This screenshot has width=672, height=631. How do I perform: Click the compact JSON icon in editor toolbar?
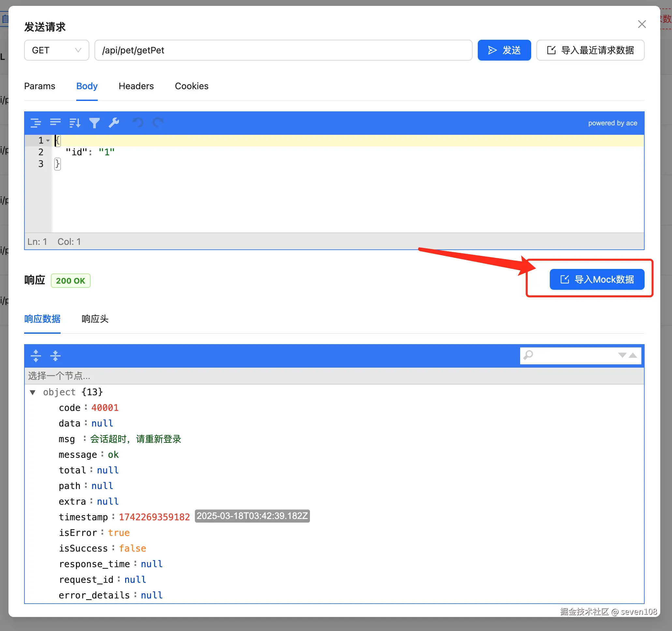click(x=55, y=123)
